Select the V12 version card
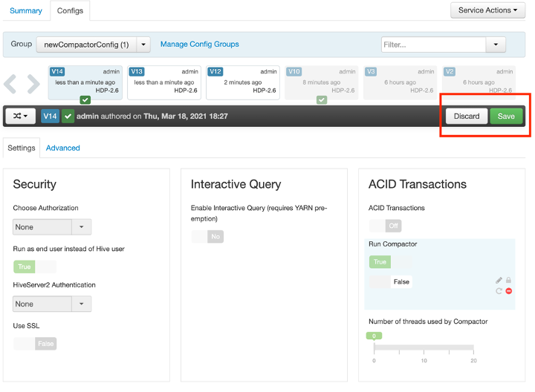 pos(243,82)
